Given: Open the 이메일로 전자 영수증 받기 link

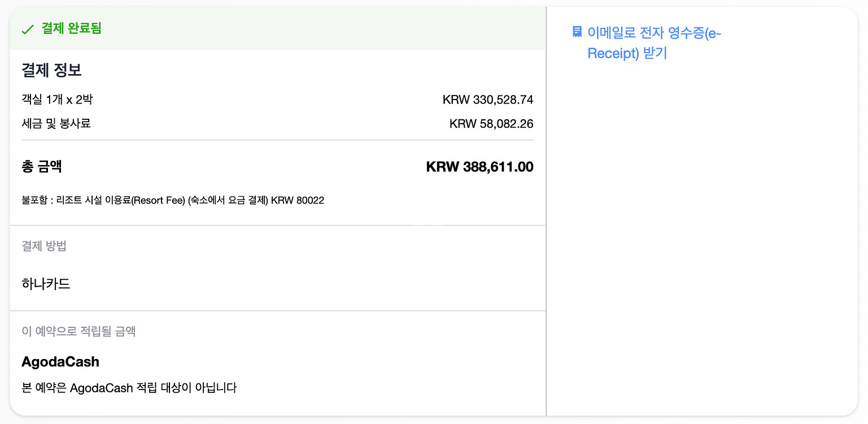Looking at the screenshot, I should point(655,43).
